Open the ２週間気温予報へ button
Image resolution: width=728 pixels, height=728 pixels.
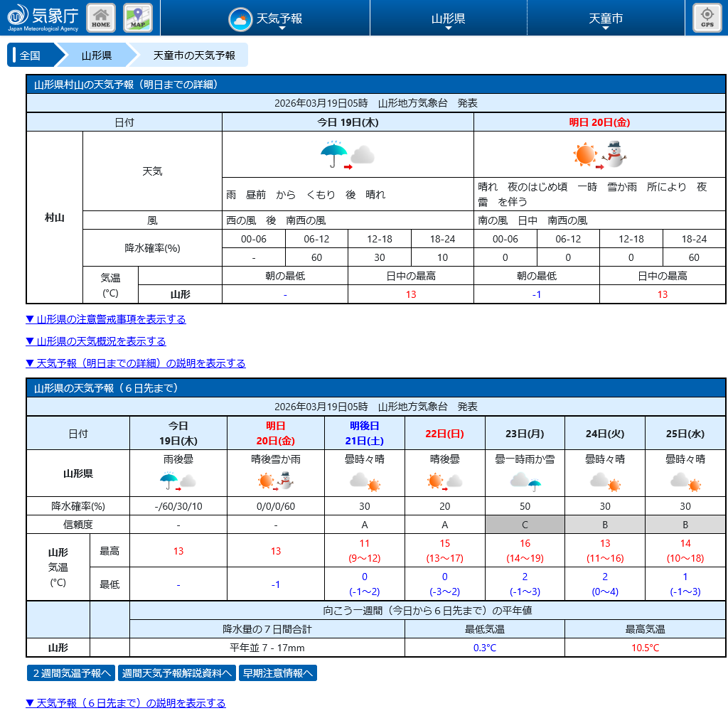(71, 673)
